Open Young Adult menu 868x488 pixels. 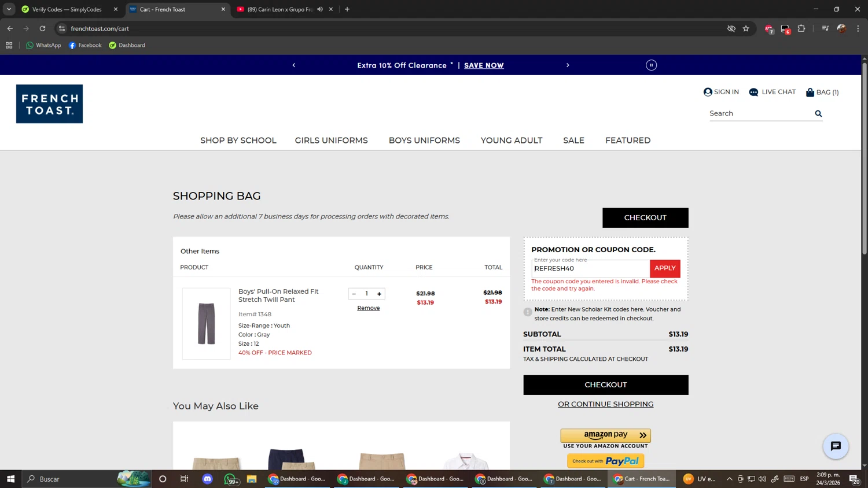[512, 141]
